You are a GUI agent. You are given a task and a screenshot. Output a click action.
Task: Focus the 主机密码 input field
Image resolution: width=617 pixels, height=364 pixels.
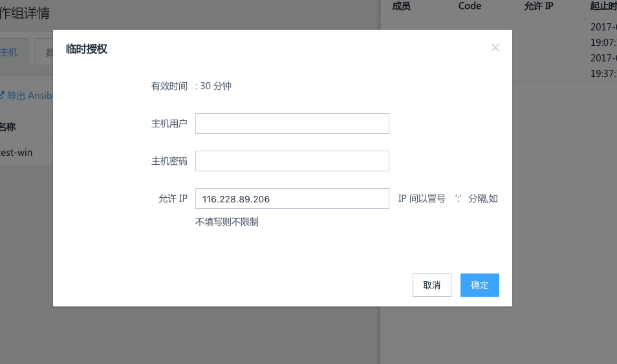292,161
